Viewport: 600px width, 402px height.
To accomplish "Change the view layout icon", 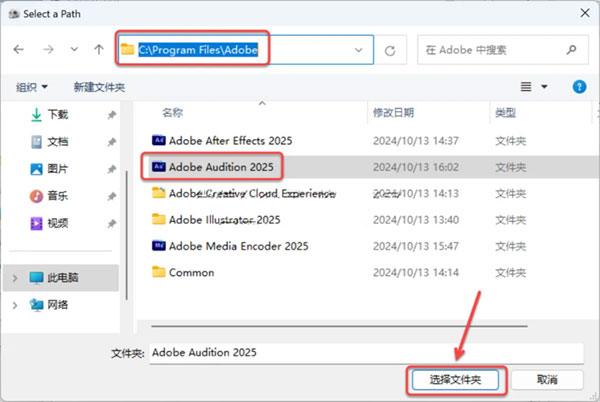I will (526, 87).
